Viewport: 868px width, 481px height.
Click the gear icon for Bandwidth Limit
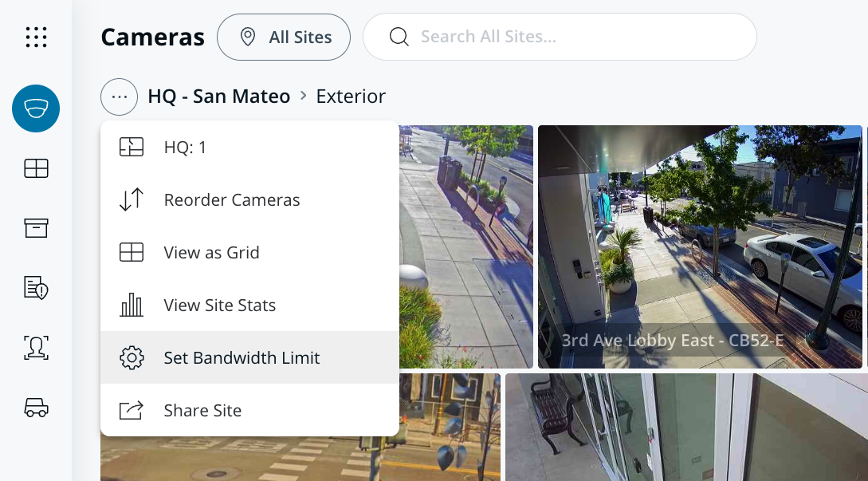click(132, 357)
